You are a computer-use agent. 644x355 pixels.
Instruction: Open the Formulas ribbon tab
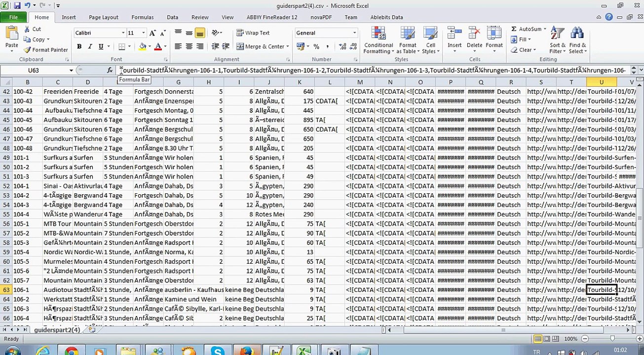pos(142,17)
